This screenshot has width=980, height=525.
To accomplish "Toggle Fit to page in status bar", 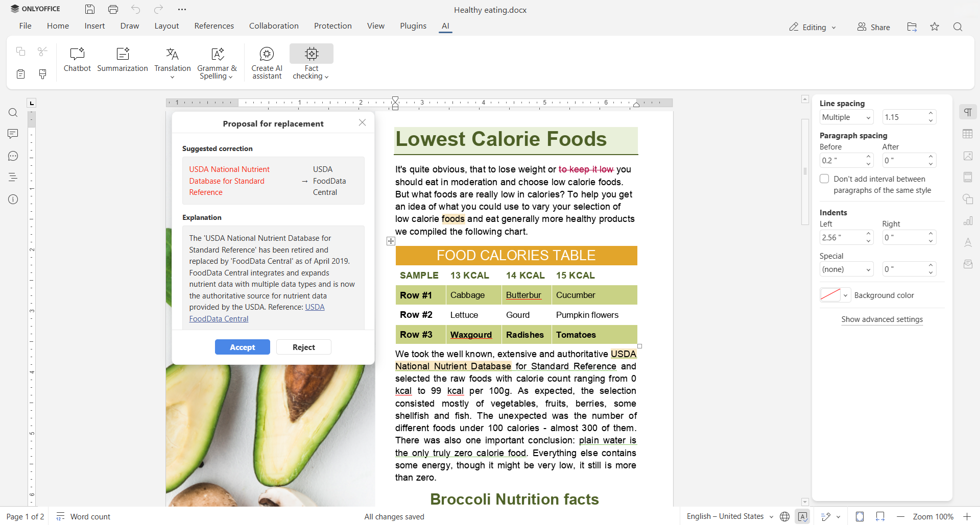I will pos(860,517).
